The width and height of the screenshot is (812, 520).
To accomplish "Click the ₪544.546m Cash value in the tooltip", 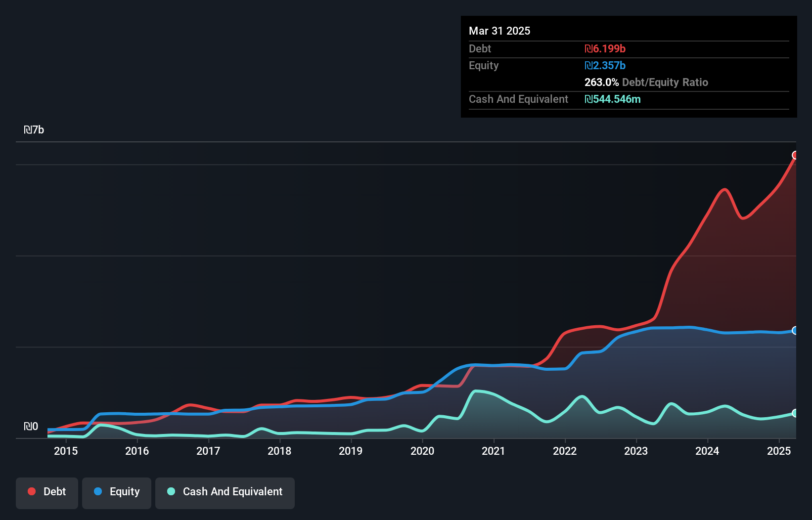I will tap(613, 99).
